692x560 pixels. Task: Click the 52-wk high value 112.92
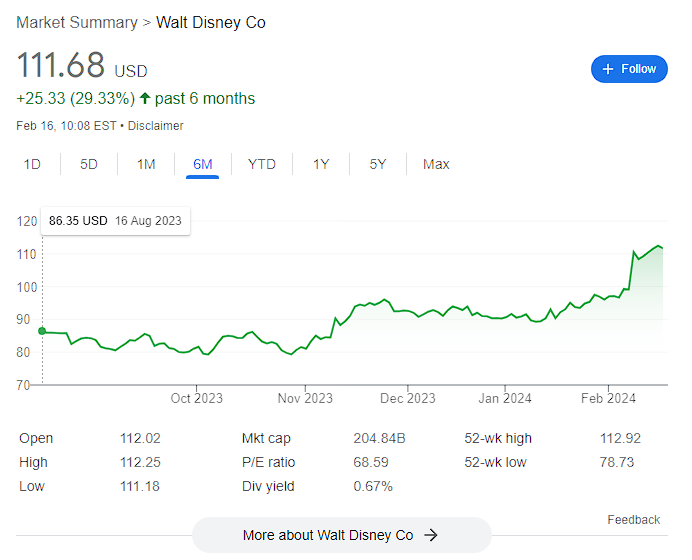(620, 438)
